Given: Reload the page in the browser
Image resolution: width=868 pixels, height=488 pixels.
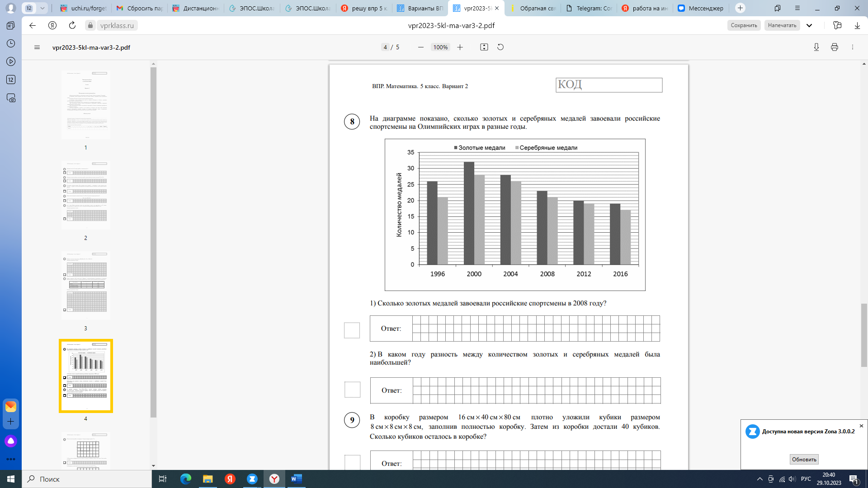Looking at the screenshot, I should click(72, 25).
